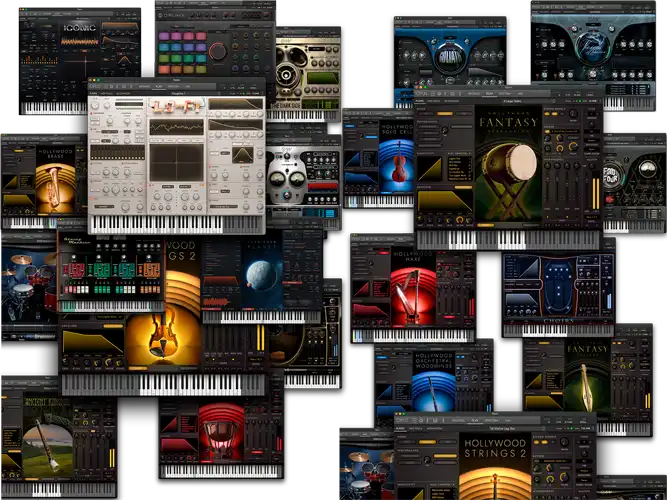
Task: Click the Lo-Fi logo graphic
Action: click(x=176, y=106)
